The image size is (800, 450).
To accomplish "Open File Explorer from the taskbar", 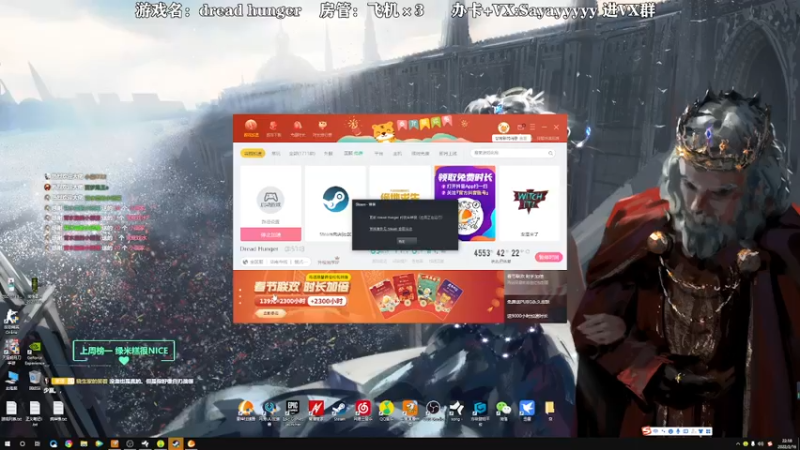I will tap(84, 444).
